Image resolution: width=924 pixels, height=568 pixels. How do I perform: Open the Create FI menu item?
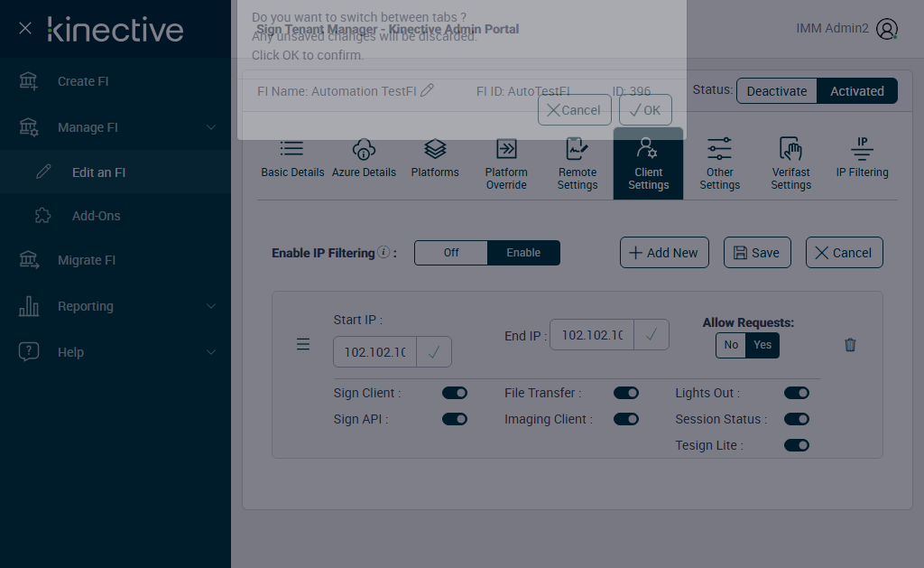click(115, 81)
